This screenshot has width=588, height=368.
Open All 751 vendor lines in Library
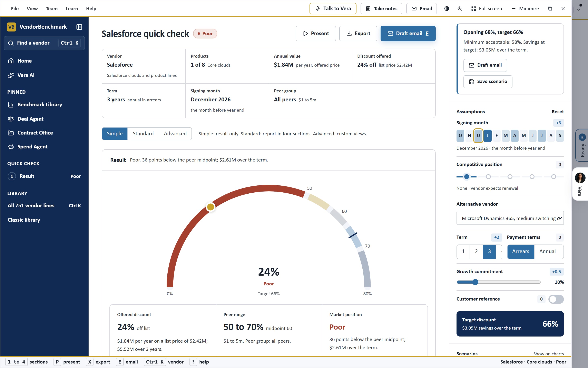tap(45, 206)
